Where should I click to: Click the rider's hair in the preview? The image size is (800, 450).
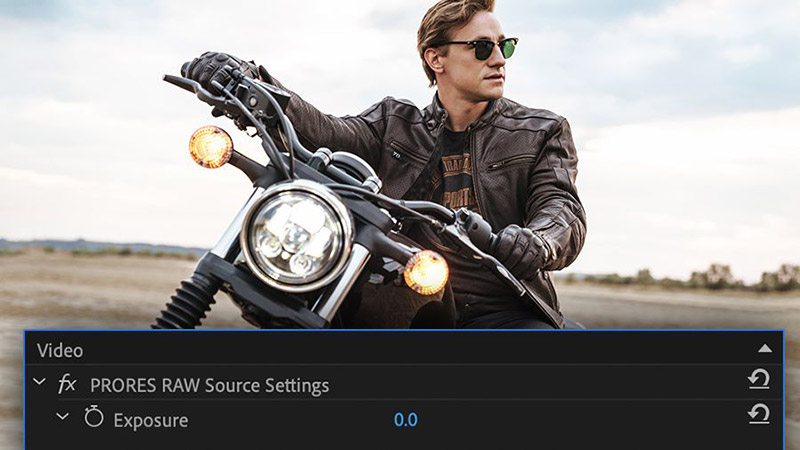[x=450, y=18]
